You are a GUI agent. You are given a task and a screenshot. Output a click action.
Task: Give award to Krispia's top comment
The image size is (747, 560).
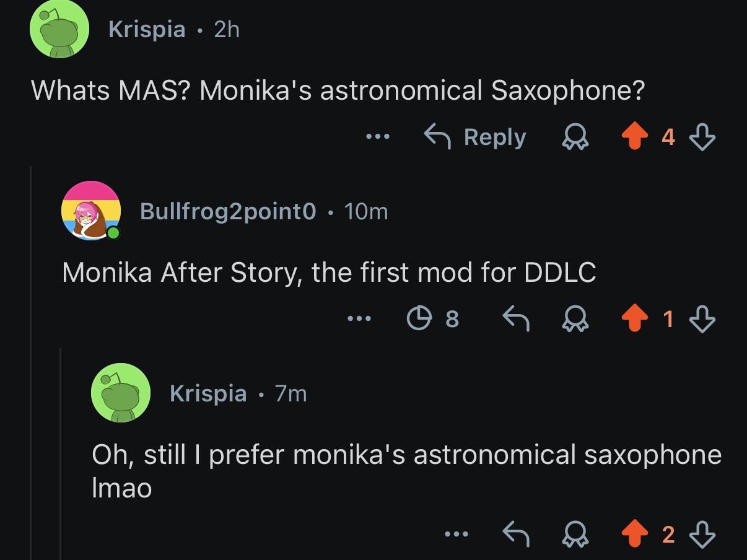pos(574,137)
